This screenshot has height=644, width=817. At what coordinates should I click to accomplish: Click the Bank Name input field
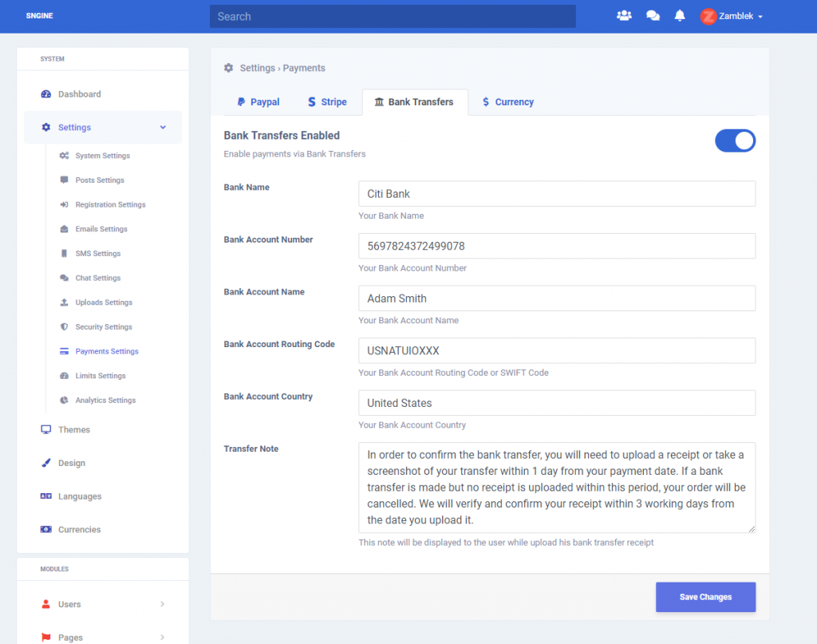[x=556, y=194]
